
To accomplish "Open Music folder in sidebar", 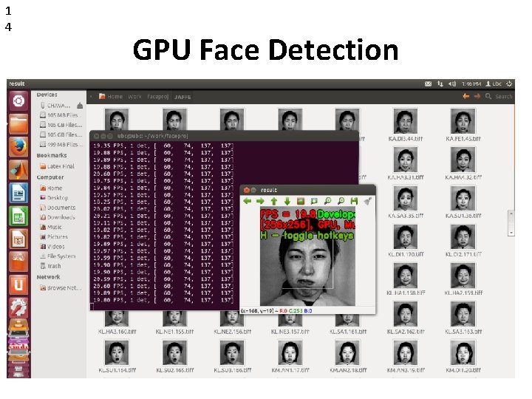I will (51, 227).
